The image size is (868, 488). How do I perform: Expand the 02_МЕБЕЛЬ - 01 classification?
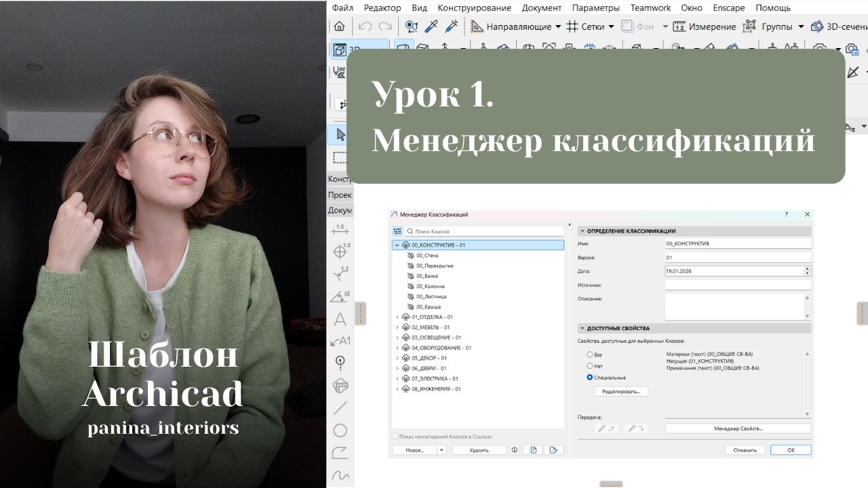pyautogui.click(x=397, y=327)
